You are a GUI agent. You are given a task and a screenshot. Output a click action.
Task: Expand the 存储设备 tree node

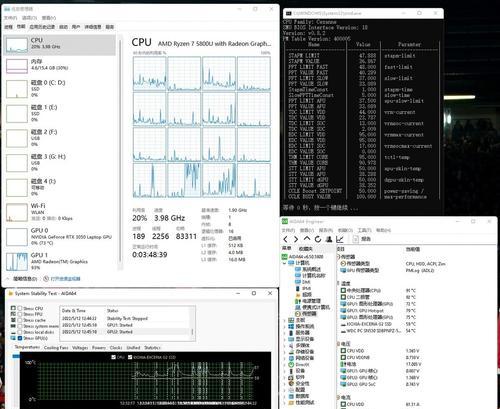pos(285,352)
